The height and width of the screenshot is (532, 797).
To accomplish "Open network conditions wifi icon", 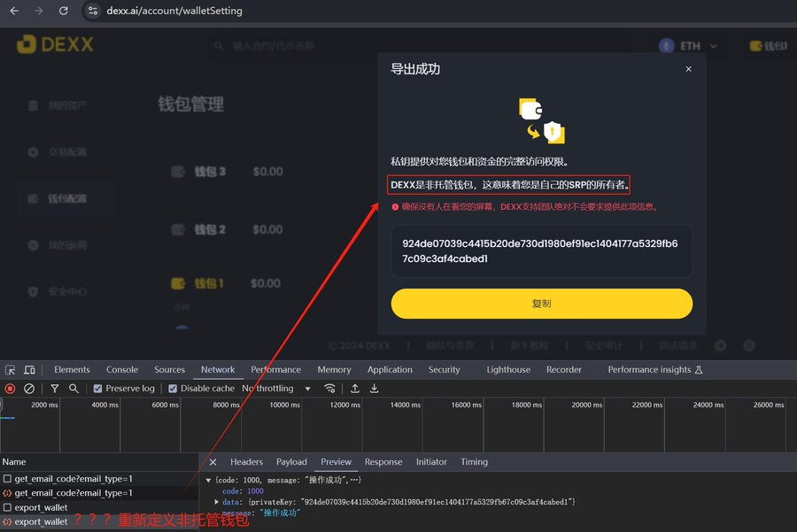I will pyautogui.click(x=330, y=389).
